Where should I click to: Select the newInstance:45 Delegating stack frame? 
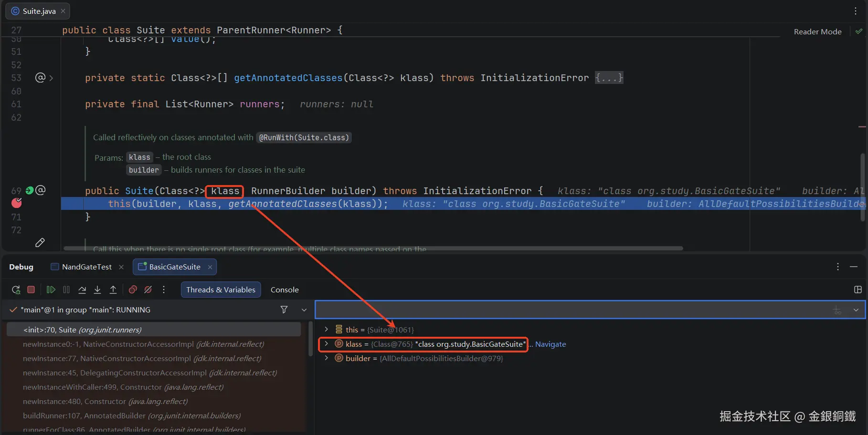154,373
